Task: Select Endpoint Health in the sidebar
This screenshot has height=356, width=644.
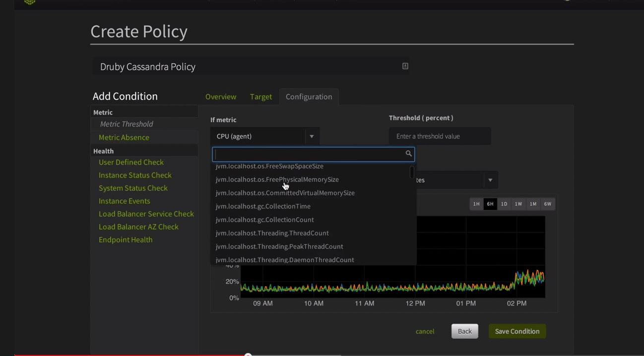Action: coord(126,239)
